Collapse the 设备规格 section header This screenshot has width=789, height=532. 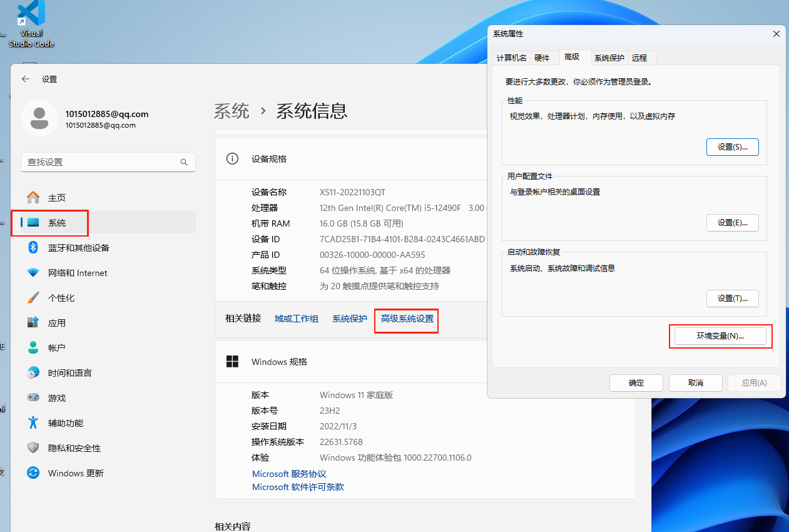[350, 159]
